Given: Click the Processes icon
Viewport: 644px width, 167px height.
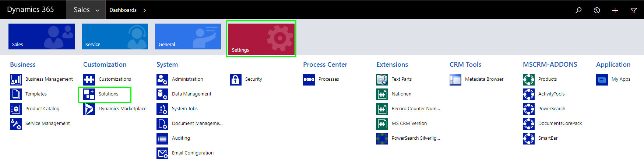Looking at the screenshot, I should coord(309,80).
